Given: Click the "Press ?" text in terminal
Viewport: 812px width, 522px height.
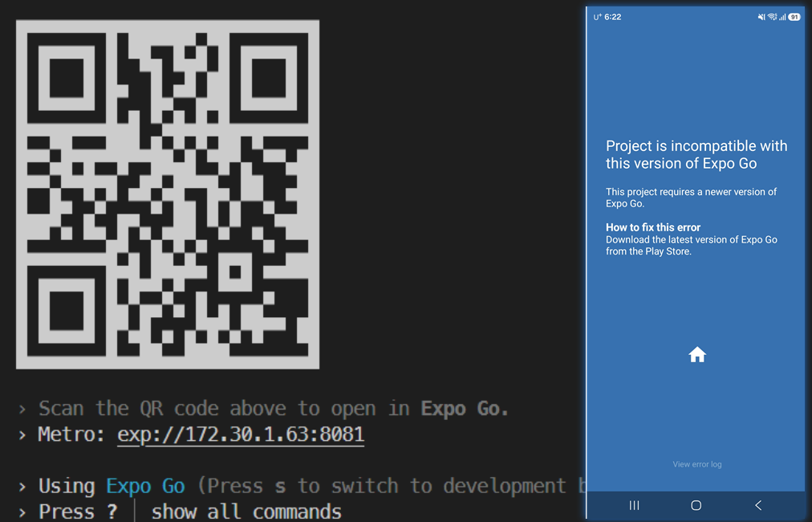Looking at the screenshot, I should (78, 512).
